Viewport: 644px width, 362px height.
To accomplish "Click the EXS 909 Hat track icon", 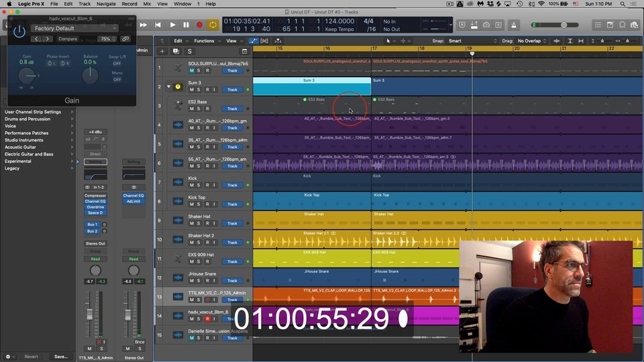I will point(178,259).
